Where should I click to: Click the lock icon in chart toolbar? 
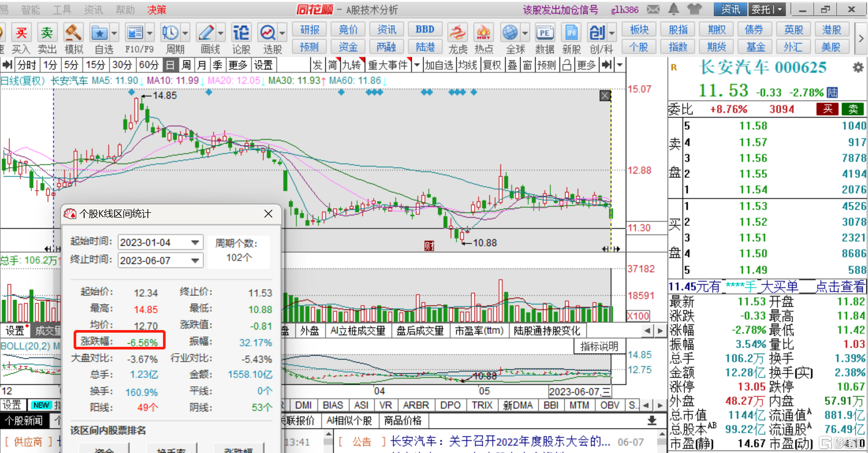tap(567, 65)
